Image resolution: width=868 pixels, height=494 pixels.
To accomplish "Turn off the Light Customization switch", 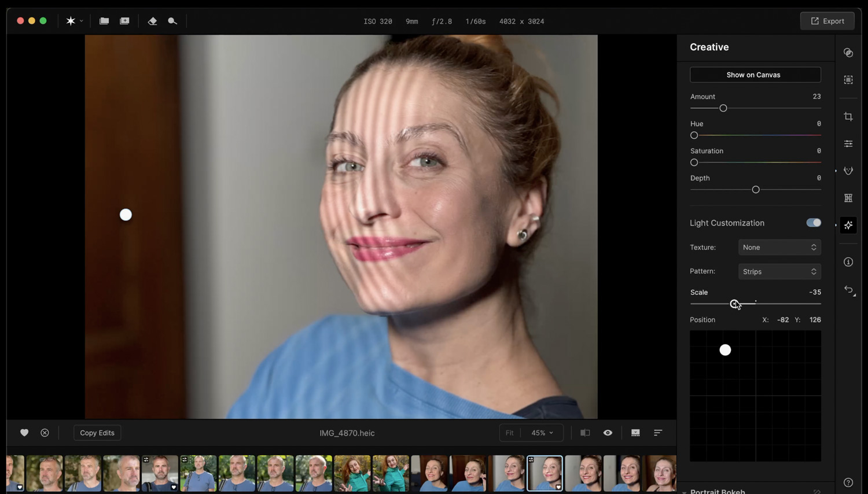I will point(813,223).
